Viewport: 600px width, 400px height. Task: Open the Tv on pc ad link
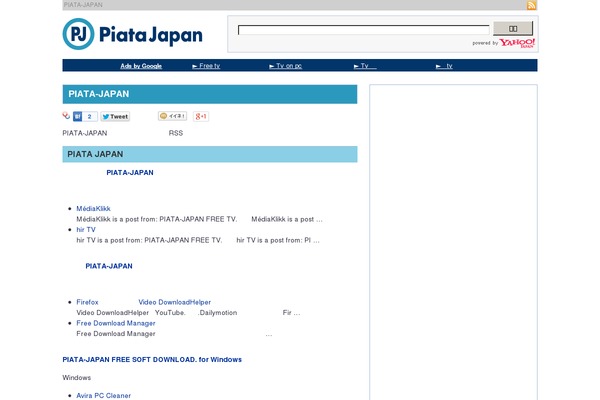click(x=285, y=66)
